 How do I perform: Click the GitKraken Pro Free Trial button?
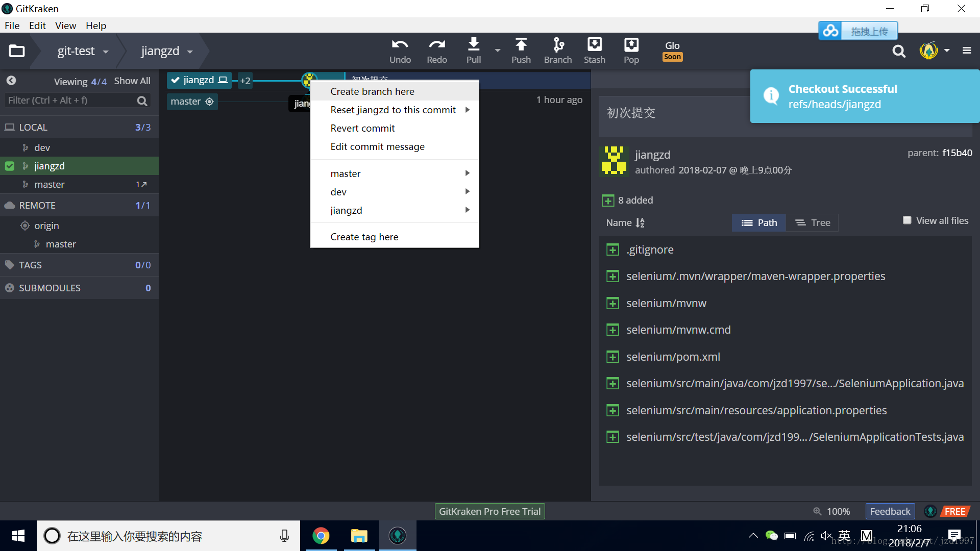[x=489, y=511]
